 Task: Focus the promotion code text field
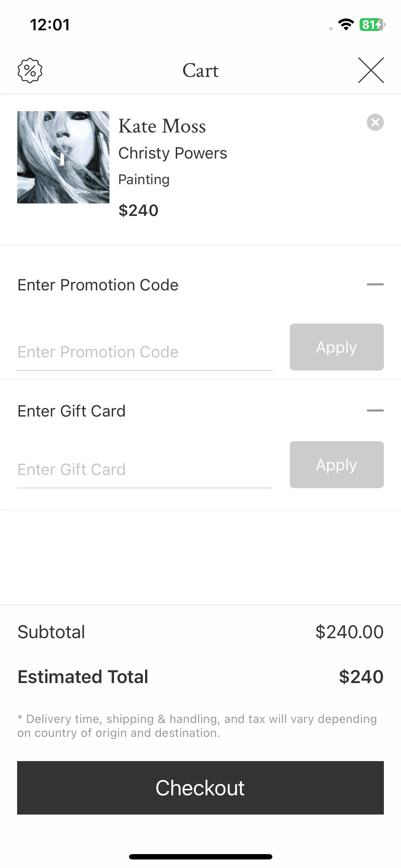tap(145, 352)
